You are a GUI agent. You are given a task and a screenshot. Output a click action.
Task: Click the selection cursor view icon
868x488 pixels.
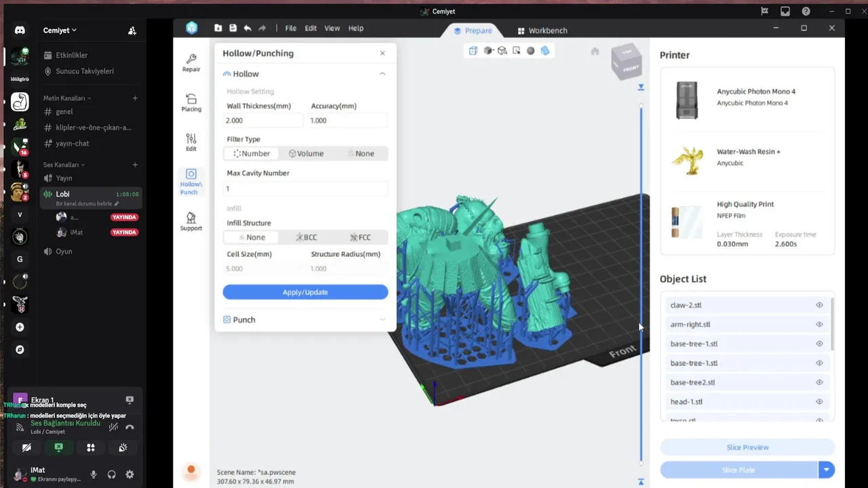pyautogui.click(x=516, y=50)
